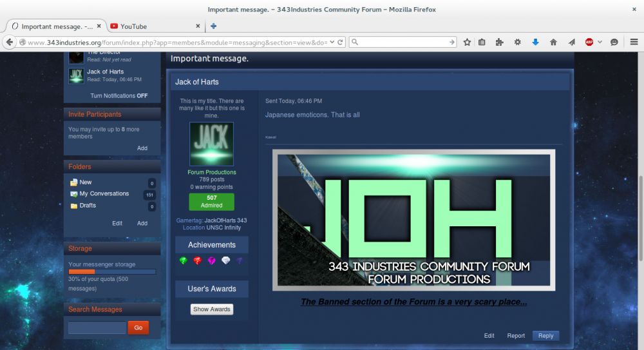Viewport: 644px width, 350px height.
Task: Focus the browser URL address bar
Action: click(x=178, y=43)
